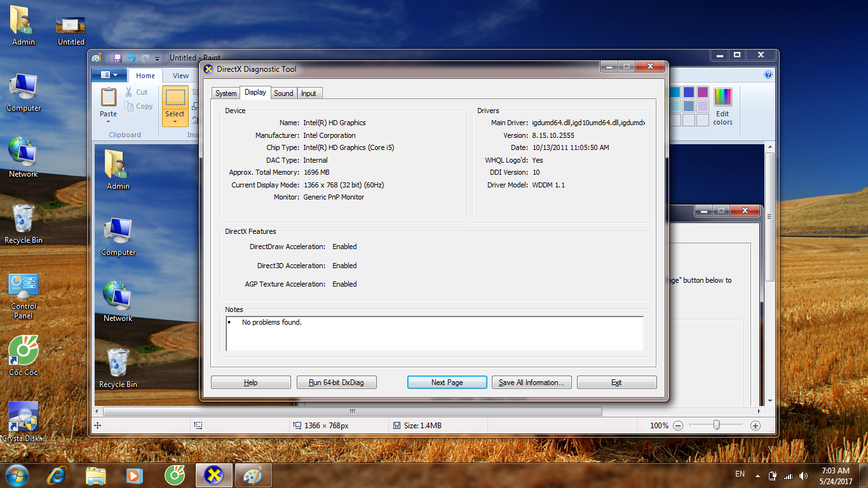
Task: Expand the Select tool dropdown arrow
Action: point(175,122)
